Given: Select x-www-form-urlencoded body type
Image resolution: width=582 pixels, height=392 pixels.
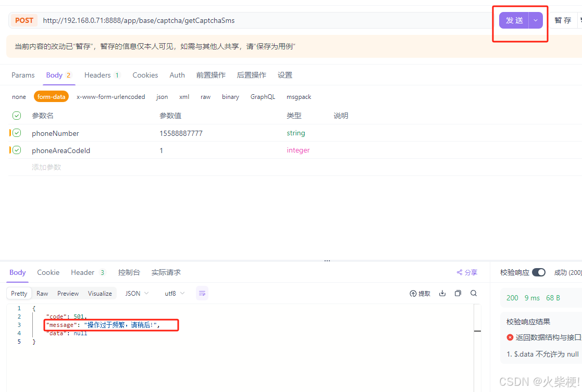Looking at the screenshot, I should pos(110,97).
